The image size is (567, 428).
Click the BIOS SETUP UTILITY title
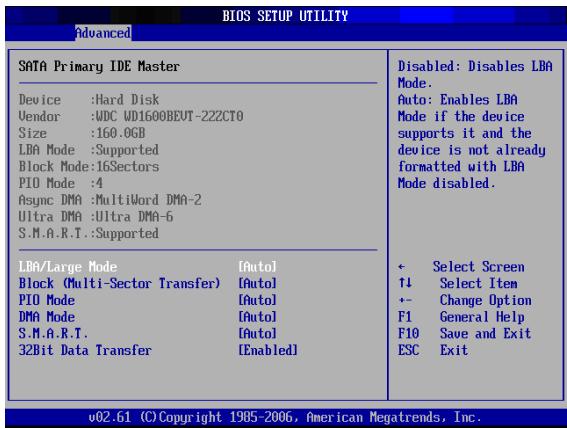coord(285,16)
